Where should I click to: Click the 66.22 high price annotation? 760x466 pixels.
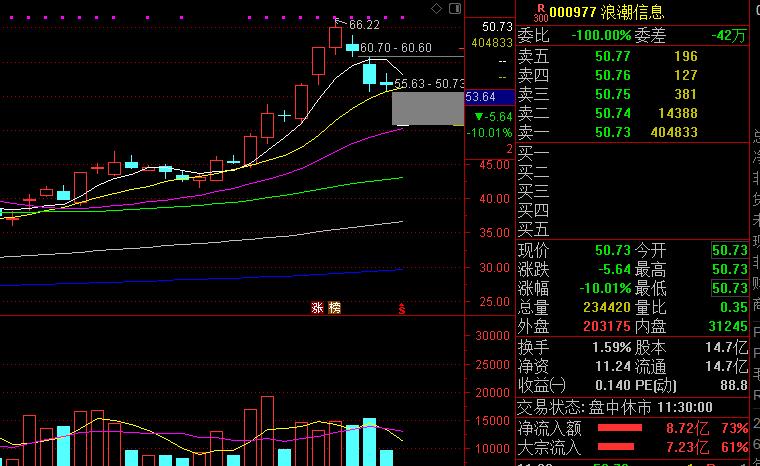coord(364,25)
